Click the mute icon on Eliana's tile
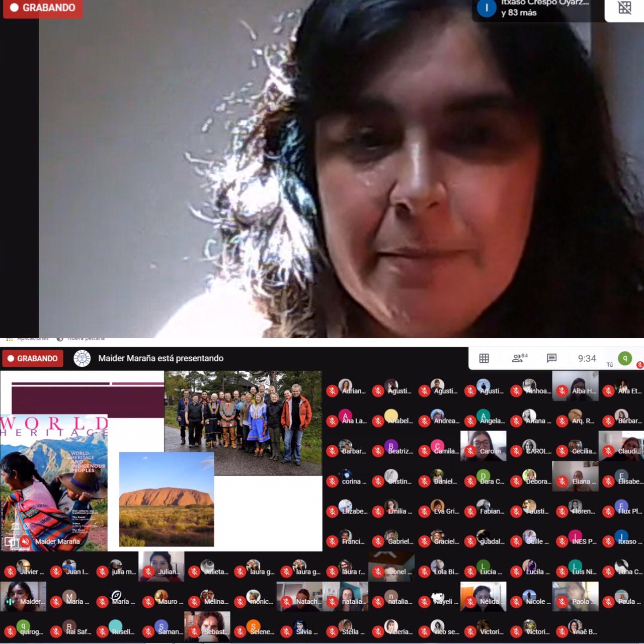 562,481
